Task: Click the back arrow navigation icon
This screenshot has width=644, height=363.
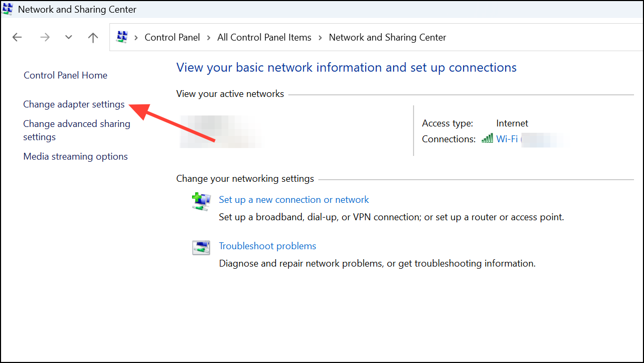Action: (x=17, y=37)
